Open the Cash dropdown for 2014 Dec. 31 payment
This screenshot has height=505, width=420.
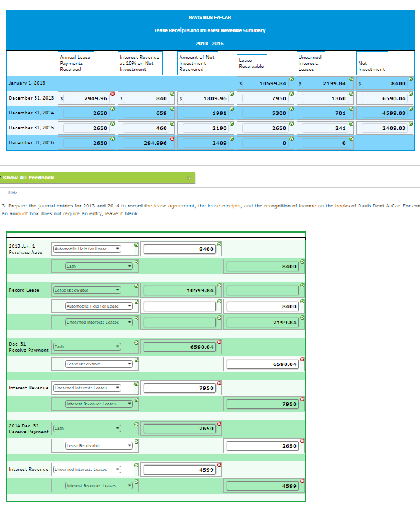87,428
